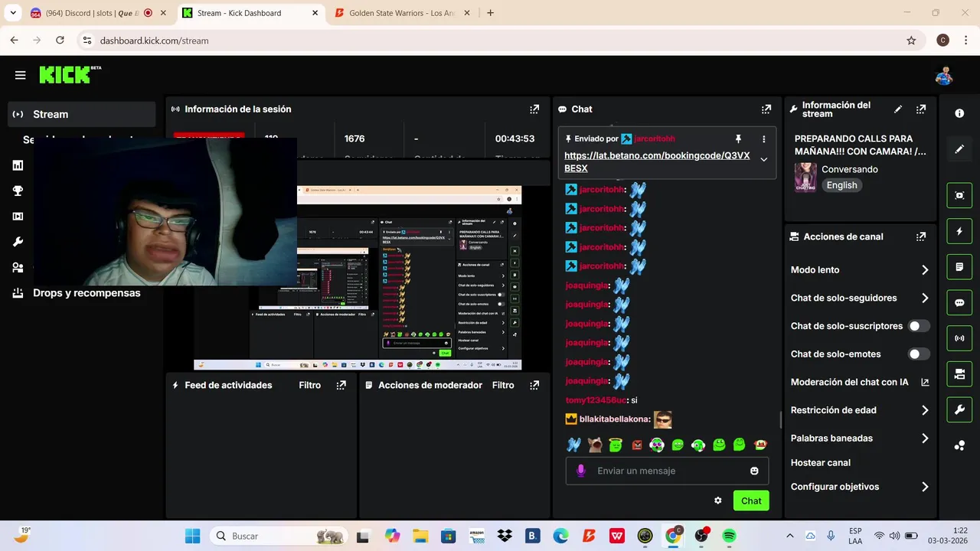980x551 pixels.
Task: Click jarcoritohh username in pinned message
Action: coord(655,139)
